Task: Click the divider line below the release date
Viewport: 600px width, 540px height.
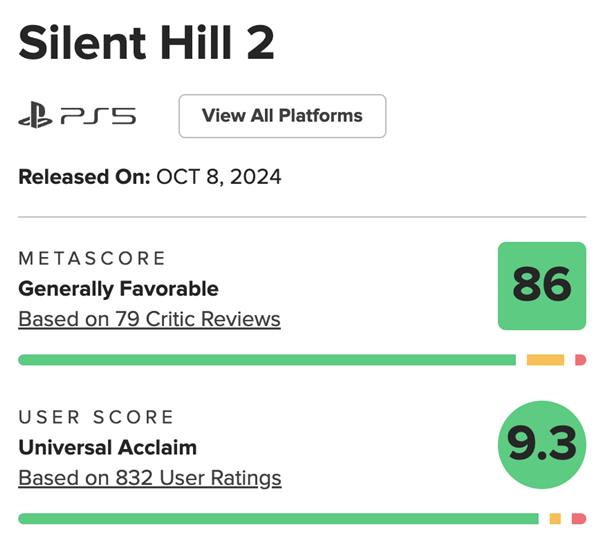Action: (300, 217)
